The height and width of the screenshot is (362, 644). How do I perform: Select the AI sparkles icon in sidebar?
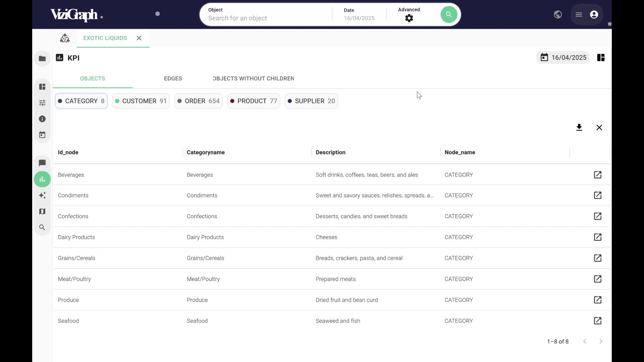pyautogui.click(x=42, y=195)
